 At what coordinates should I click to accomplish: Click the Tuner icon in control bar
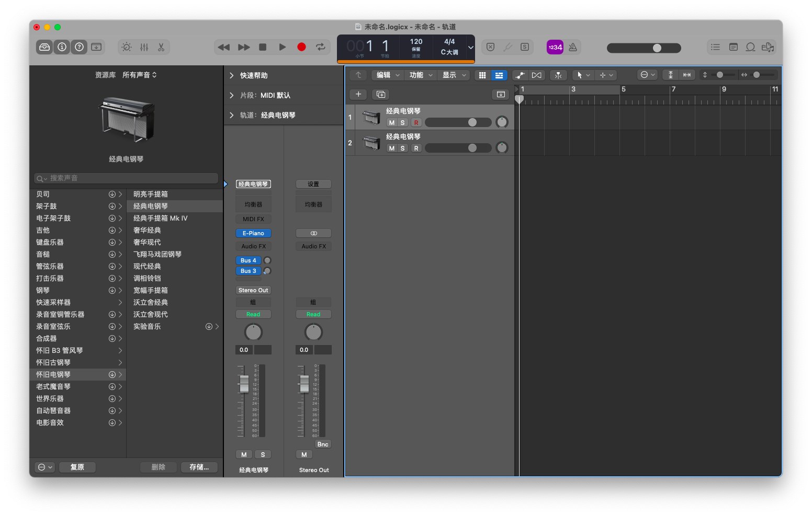(507, 47)
